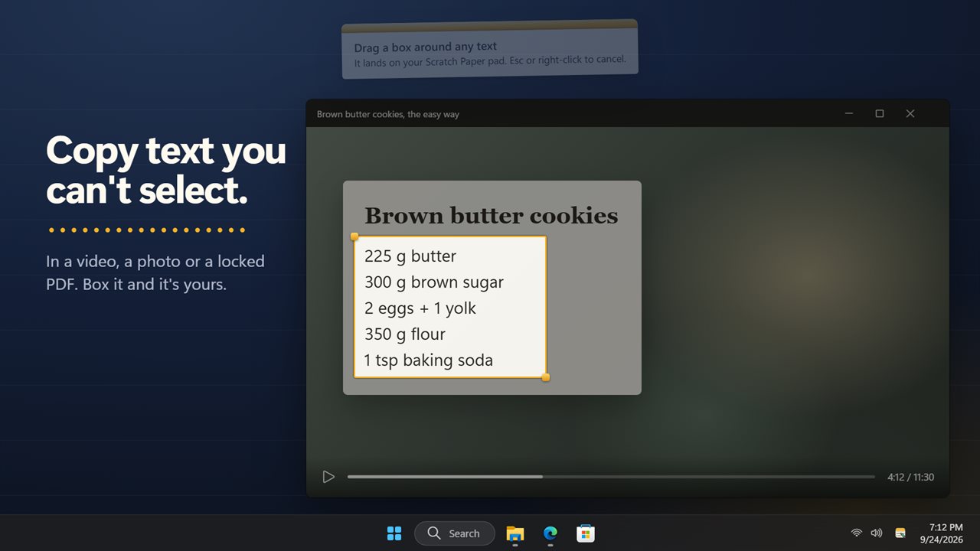Click the window title 'Brown butter cookies, the easy way'

[x=388, y=114]
